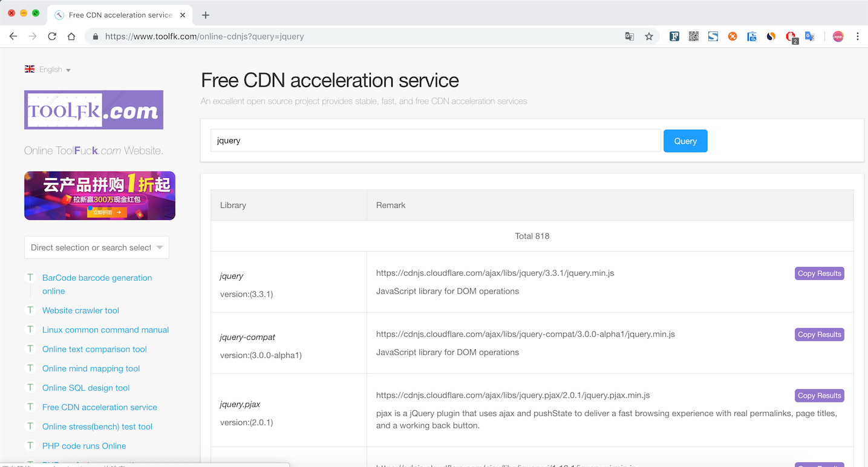The image size is (868, 467).
Task: Reload the page
Action: pyautogui.click(x=52, y=36)
